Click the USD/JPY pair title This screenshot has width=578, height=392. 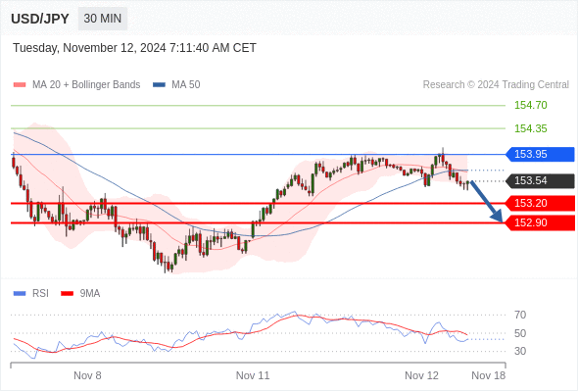click(x=40, y=19)
